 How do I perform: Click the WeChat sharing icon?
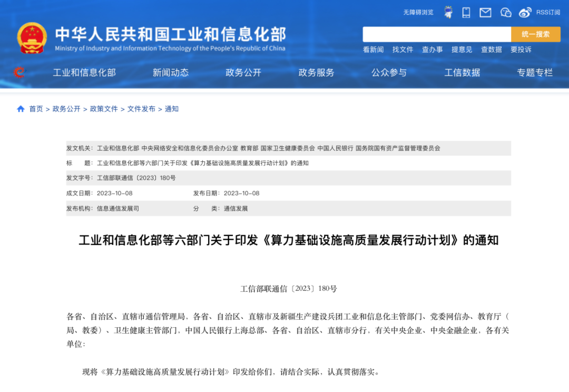tap(505, 12)
